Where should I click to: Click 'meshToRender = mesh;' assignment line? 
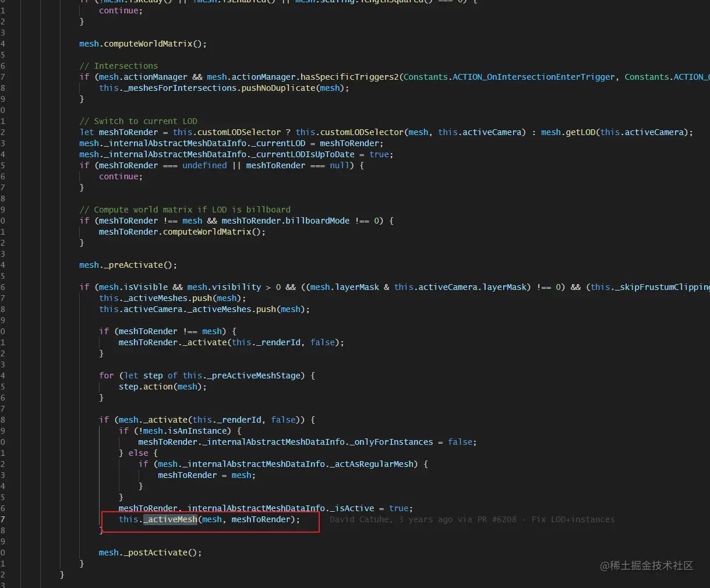tap(207, 475)
